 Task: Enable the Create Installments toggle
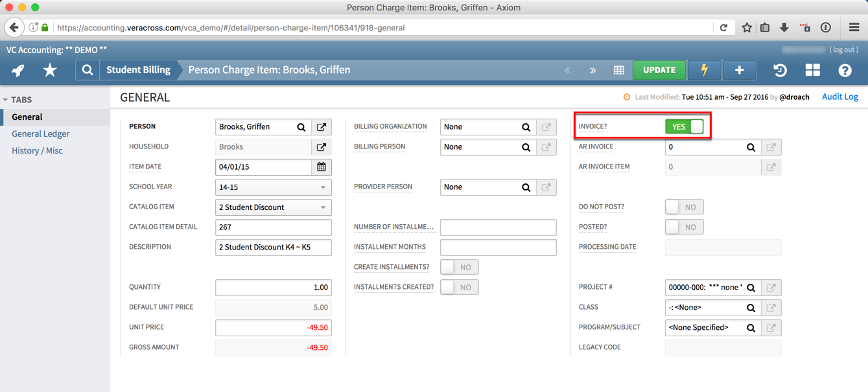click(x=459, y=267)
